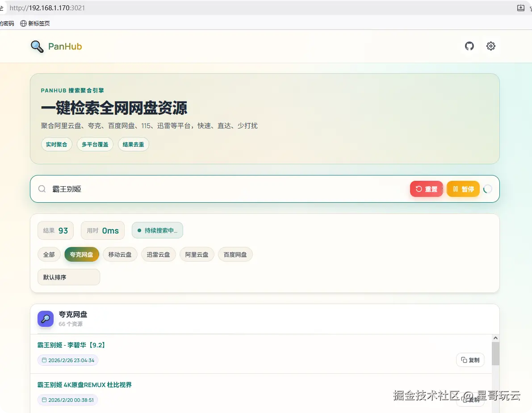Click the 结果去重 tag chip
This screenshot has height=413, width=532.
(134, 145)
